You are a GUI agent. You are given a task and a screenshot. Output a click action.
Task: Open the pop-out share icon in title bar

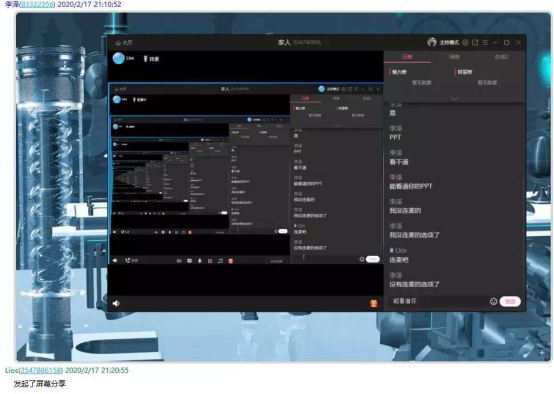click(x=475, y=42)
